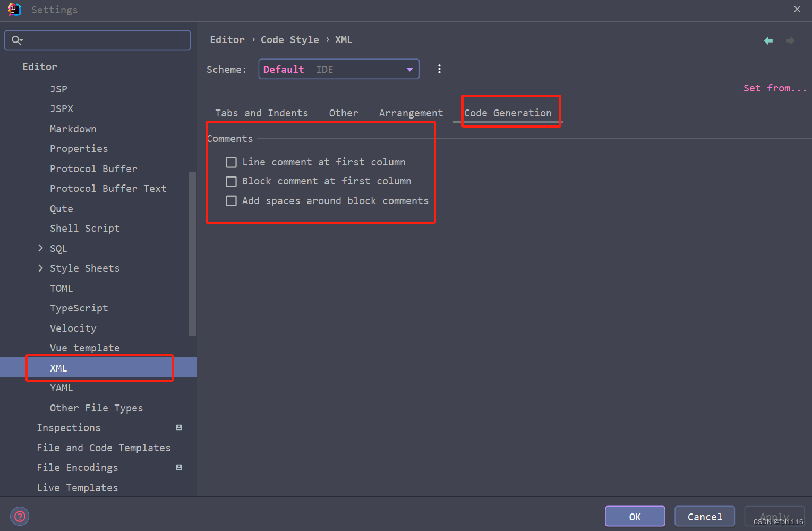This screenshot has width=812, height=531.
Task: Click the project-level badge beside Inspections
Action: (x=179, y=427)
